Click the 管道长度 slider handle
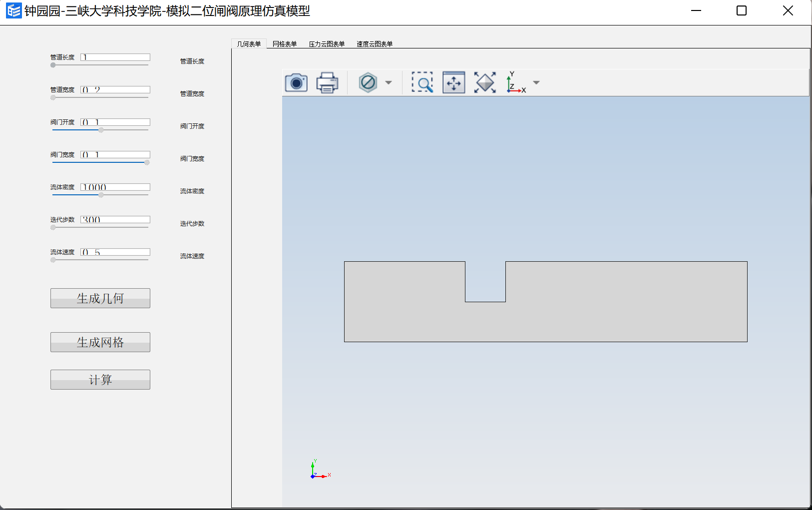812x510 pixels. tap(53, 65)
